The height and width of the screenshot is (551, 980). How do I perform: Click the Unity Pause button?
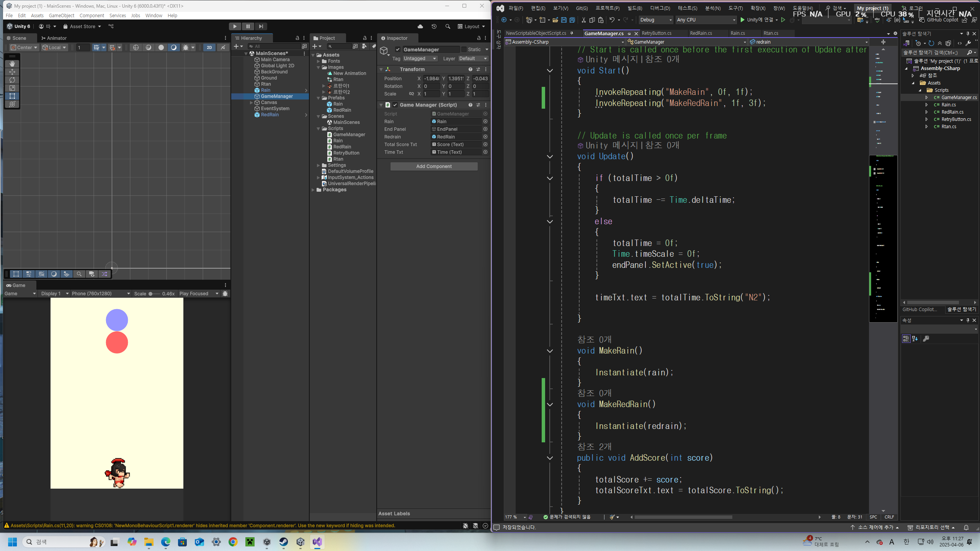[x=248, y=26]
